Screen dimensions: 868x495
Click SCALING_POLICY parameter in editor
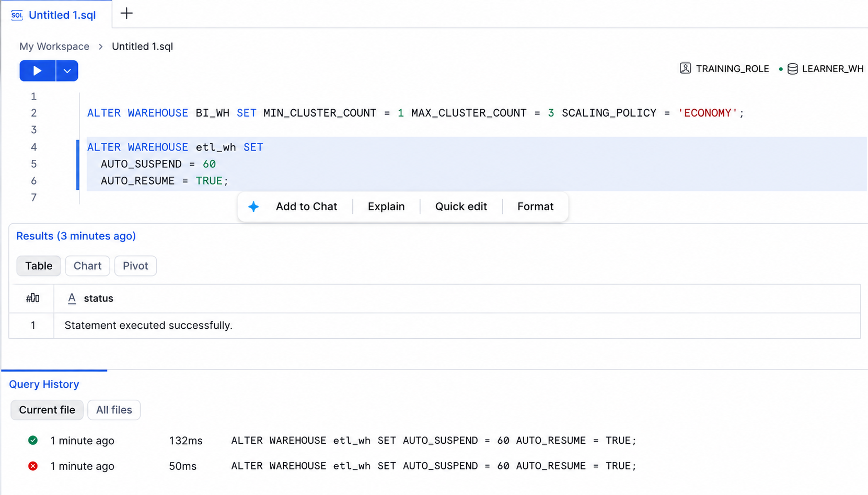pyautogui.click(x=609, y=113)
